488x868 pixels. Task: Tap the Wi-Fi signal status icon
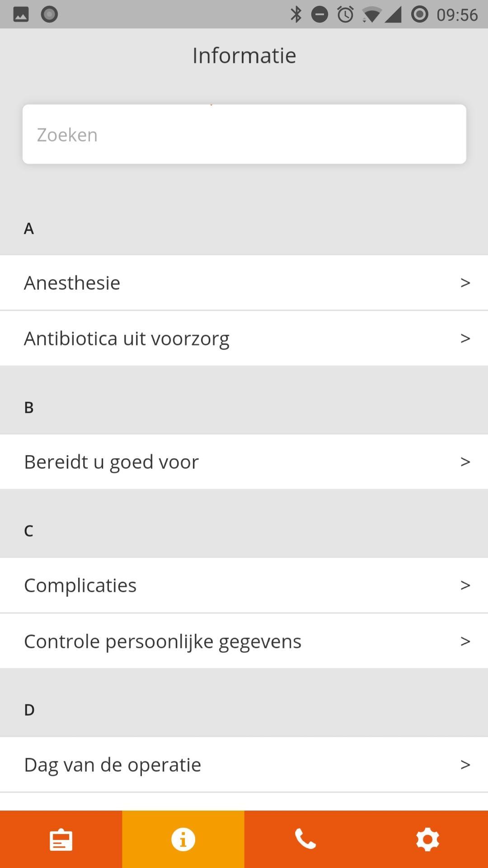point(371,15)
